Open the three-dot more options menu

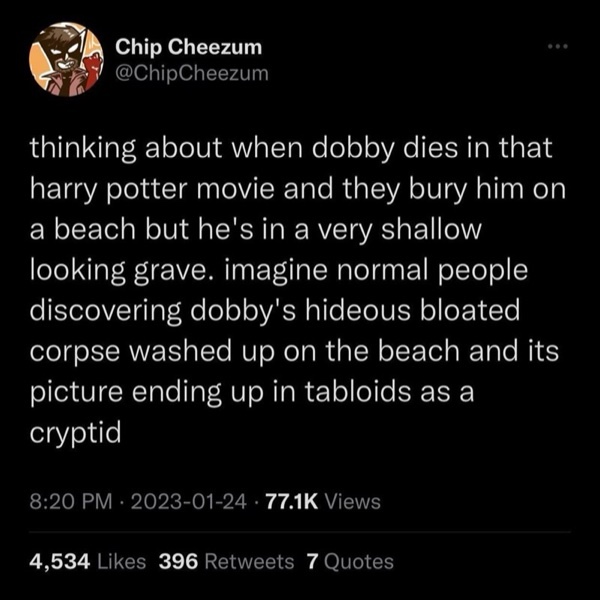(x=558, y=46)
